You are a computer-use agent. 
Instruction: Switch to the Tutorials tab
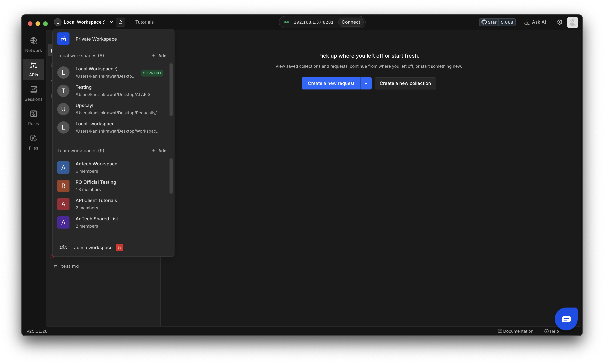pyautogui.click(x=144, y=22)
